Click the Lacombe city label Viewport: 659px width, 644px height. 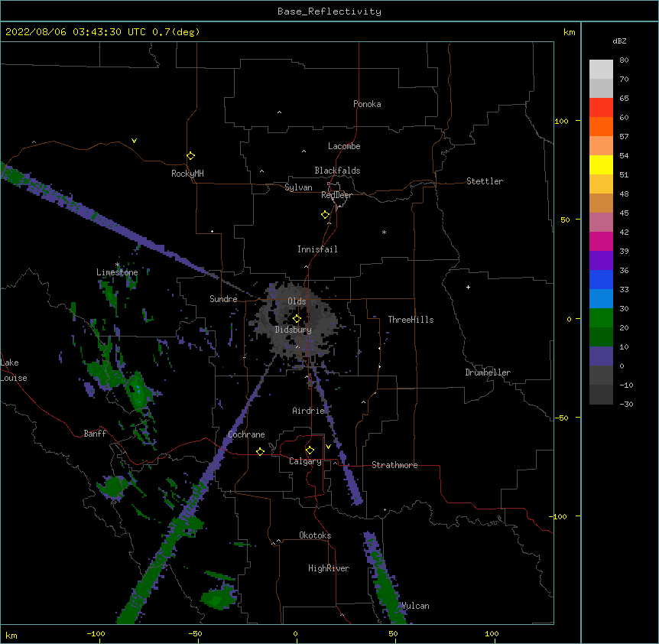(344, 146)
